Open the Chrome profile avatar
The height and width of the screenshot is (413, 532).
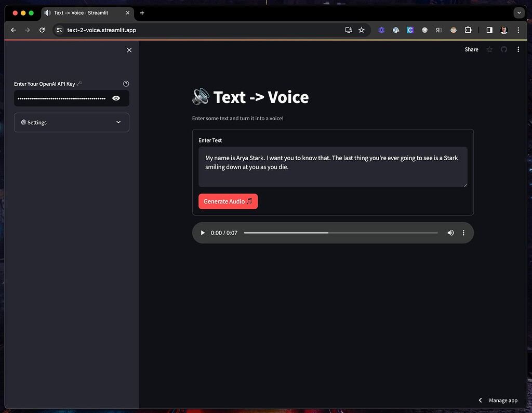tap(503, 30)
